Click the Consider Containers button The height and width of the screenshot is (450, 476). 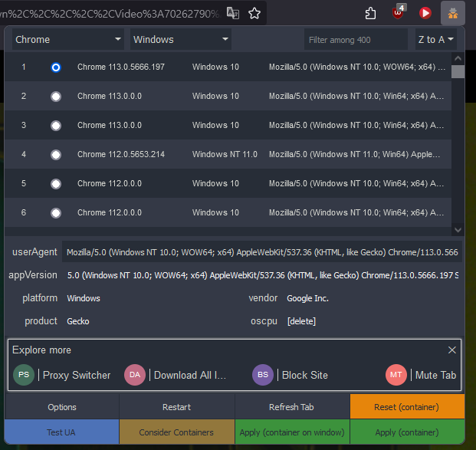[177, 432]
